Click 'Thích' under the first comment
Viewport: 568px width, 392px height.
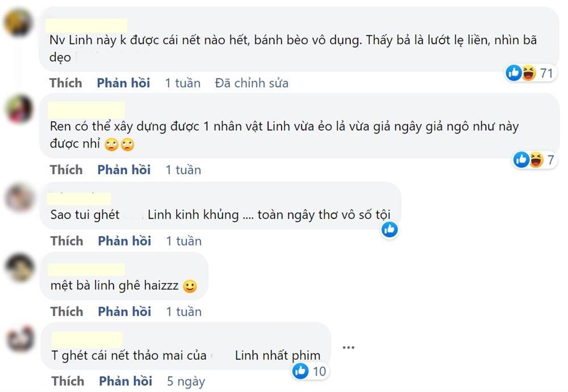66,83
